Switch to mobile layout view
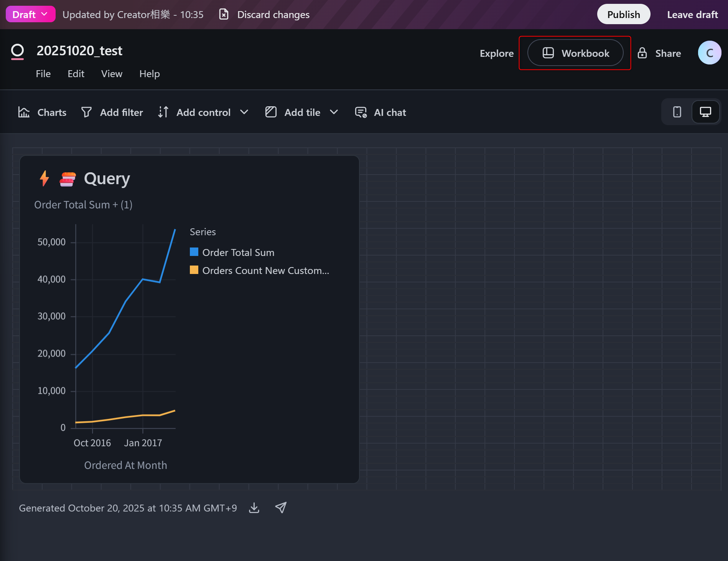 click(x=677, y=112)
